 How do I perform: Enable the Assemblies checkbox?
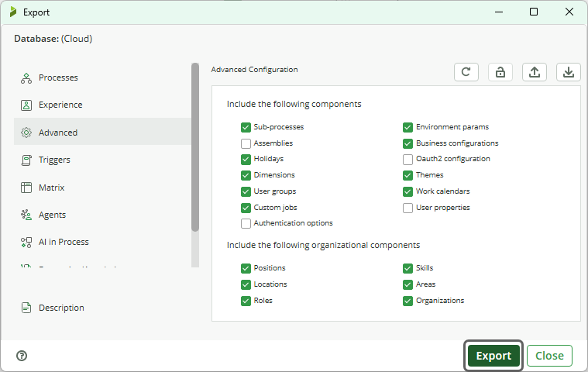pos(246,143)
